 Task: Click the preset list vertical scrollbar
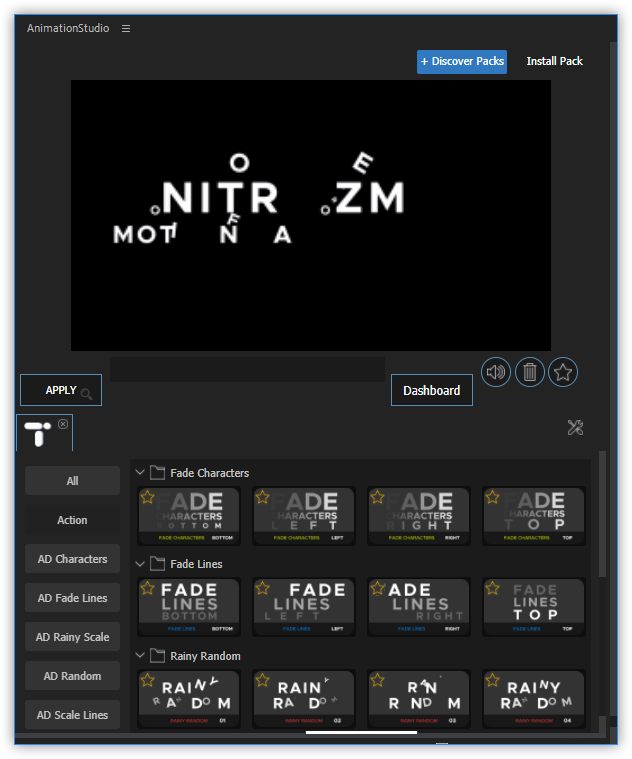[x=602, y=514]
